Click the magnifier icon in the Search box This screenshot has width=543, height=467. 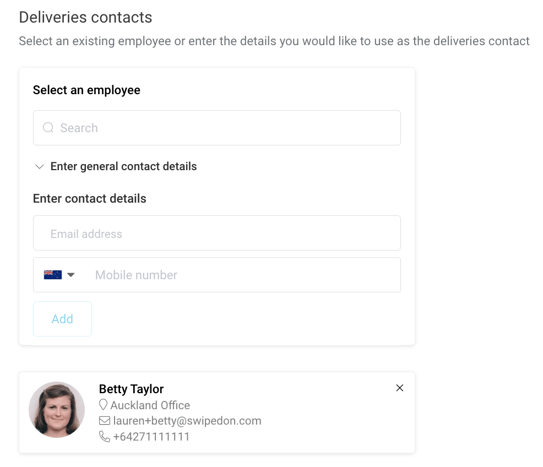tap(48, 128)
